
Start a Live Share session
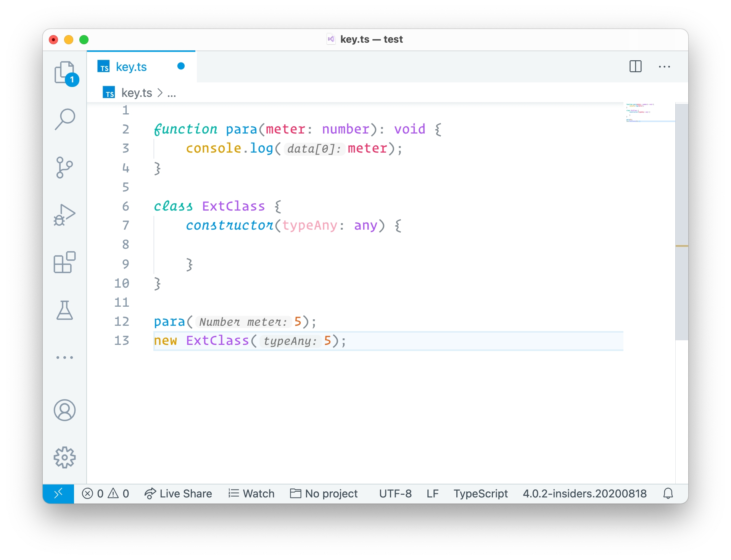178,494
